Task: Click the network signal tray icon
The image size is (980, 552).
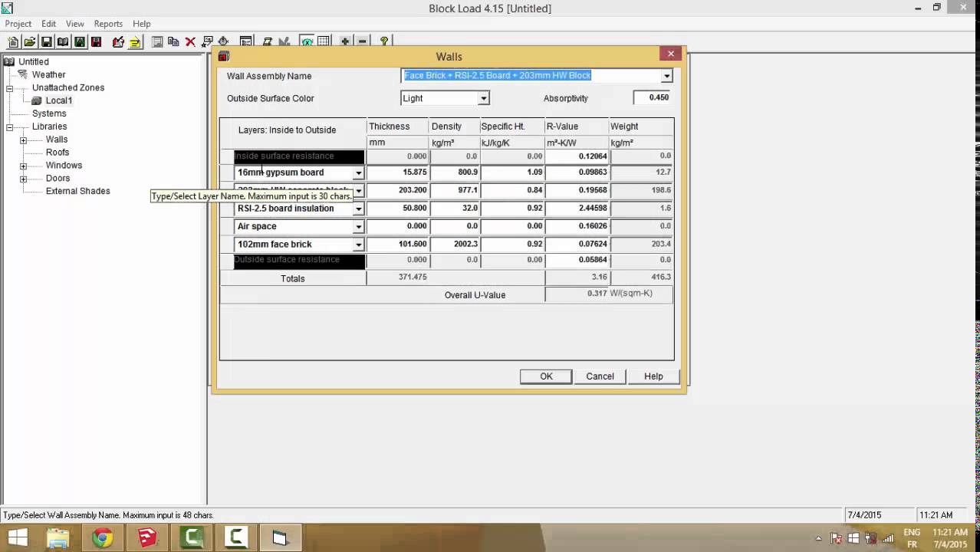Action: tap(887, 538)
